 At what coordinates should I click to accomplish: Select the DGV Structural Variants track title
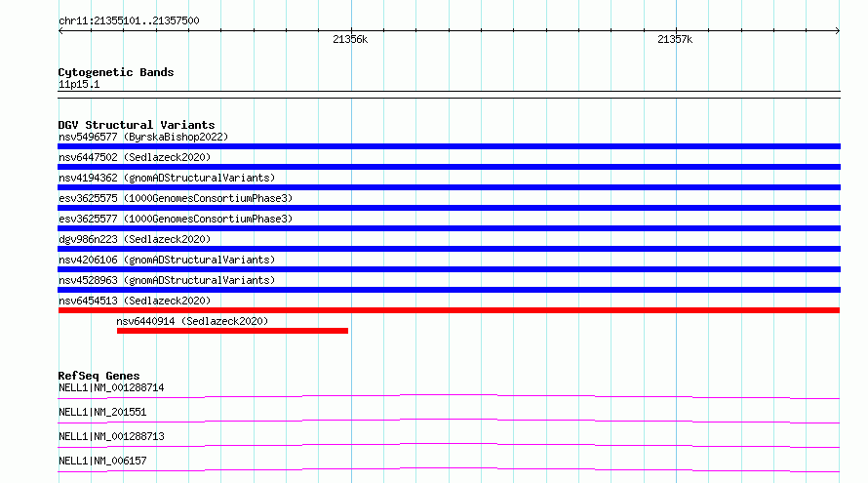click(137, 125)
